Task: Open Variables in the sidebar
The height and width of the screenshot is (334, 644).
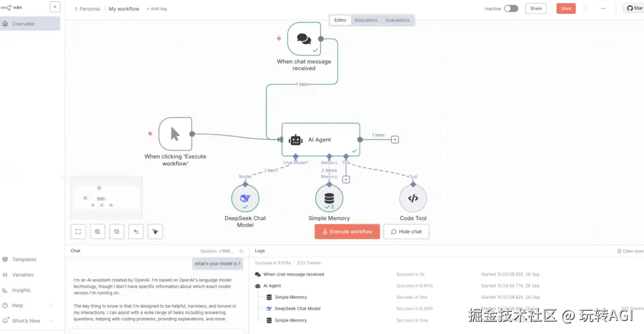Action: tap(23, 275)
